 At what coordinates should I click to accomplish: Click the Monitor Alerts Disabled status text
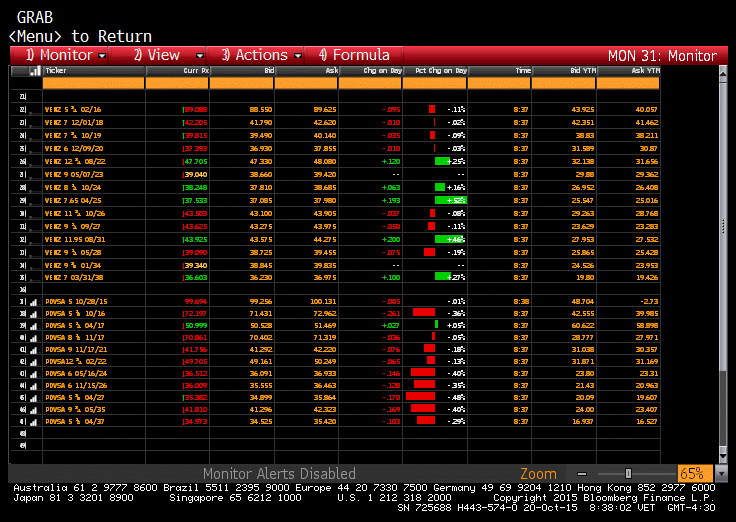coord(279,474)
